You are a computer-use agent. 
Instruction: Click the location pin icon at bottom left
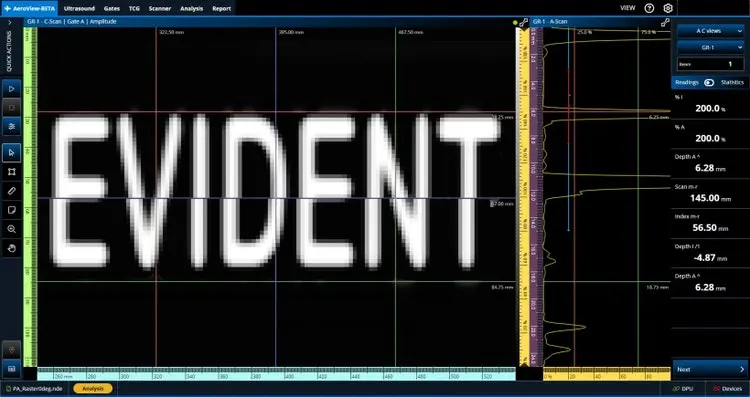pyautogui.click(x=11, y=350)
